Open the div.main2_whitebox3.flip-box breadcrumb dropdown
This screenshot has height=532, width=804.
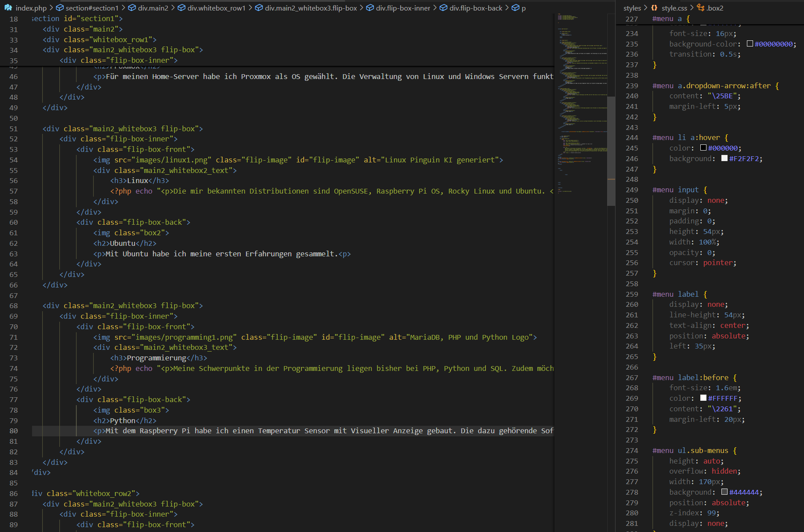point(311,8)
